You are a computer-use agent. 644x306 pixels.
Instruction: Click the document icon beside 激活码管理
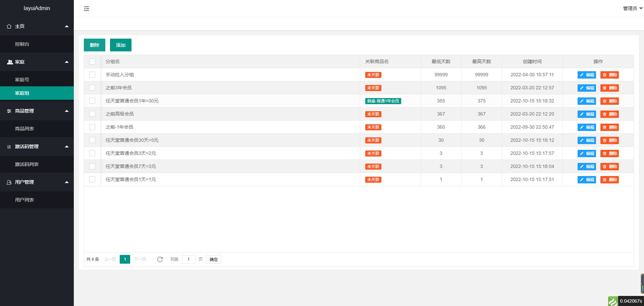pos(9,146)
